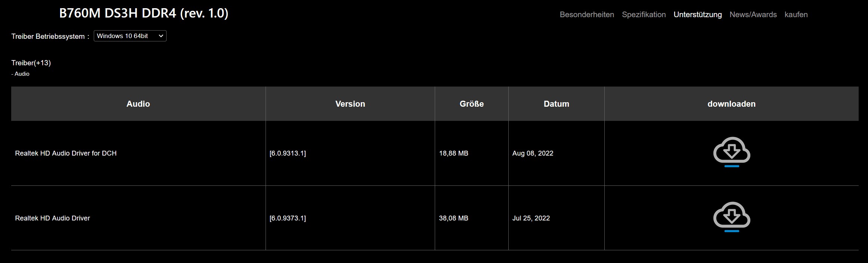Viewport: 868px width, 263px height.
Task: Click the Datum column header
Action: (556, 104)
